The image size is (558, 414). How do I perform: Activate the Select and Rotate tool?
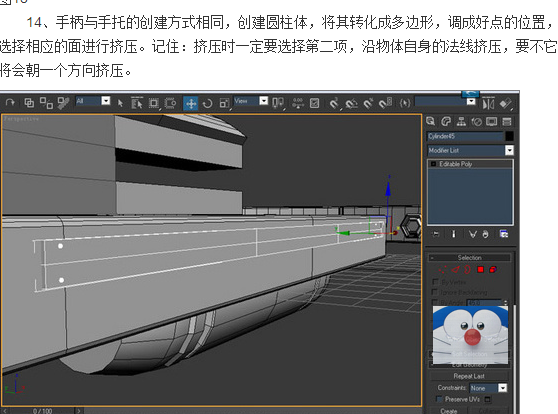pyautogui.click(x=207, y=104)
